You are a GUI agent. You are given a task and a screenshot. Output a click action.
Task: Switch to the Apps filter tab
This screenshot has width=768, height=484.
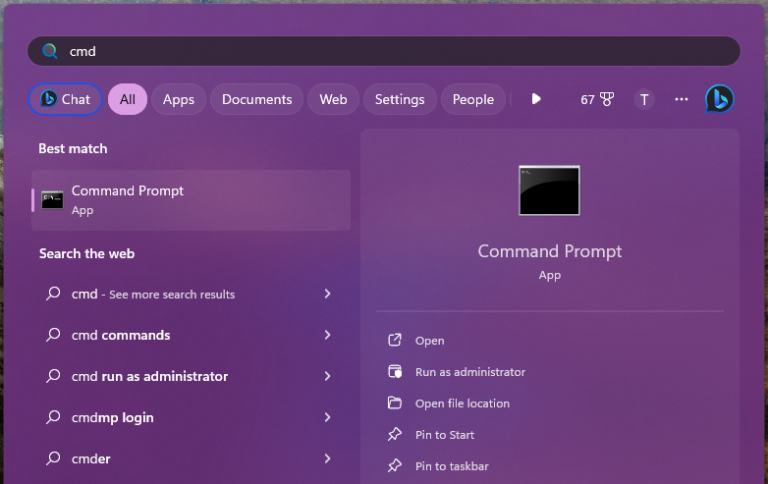[x=178, y=99]
